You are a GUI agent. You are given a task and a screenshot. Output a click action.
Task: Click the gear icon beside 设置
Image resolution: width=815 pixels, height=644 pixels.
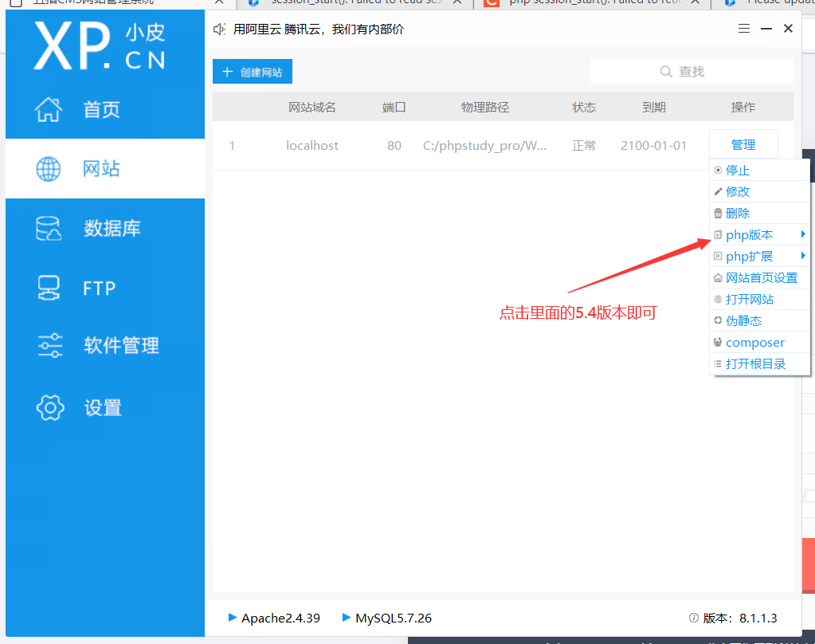50,407
